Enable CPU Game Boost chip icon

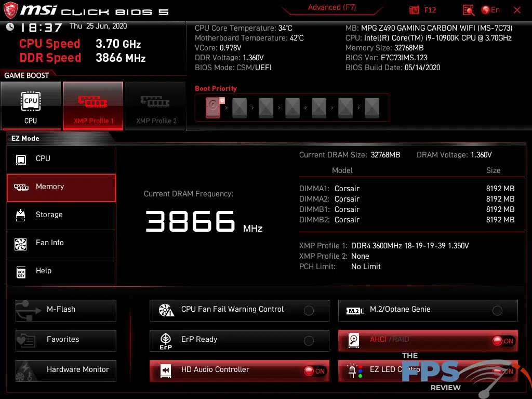tap(31, 101)
